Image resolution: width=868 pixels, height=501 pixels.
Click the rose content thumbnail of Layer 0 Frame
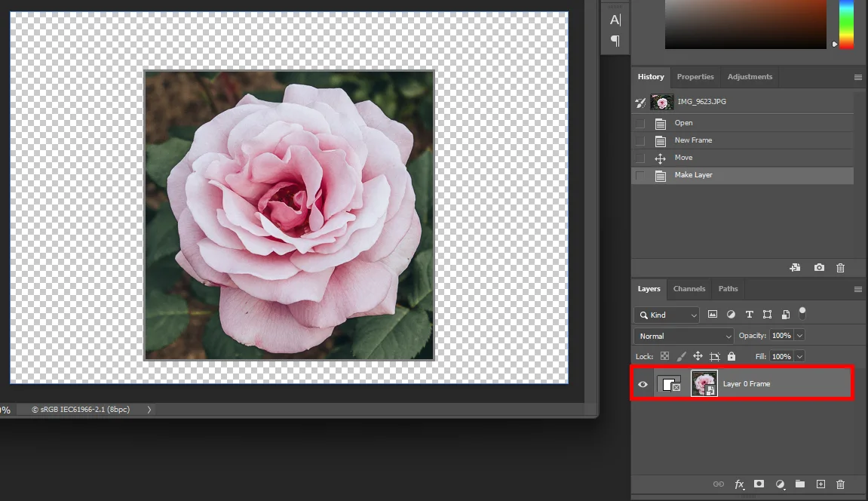pos(704,383)
